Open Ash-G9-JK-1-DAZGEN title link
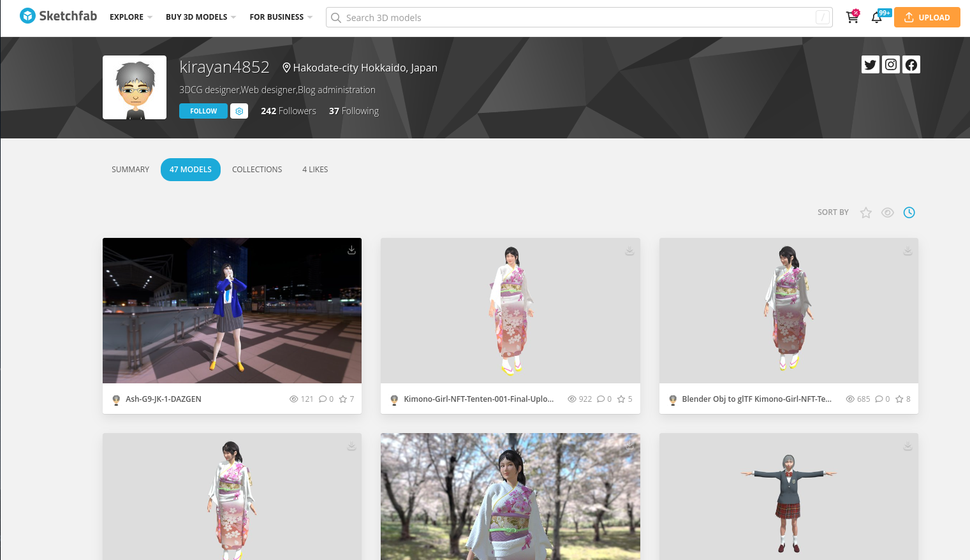 tap(163, 399)
